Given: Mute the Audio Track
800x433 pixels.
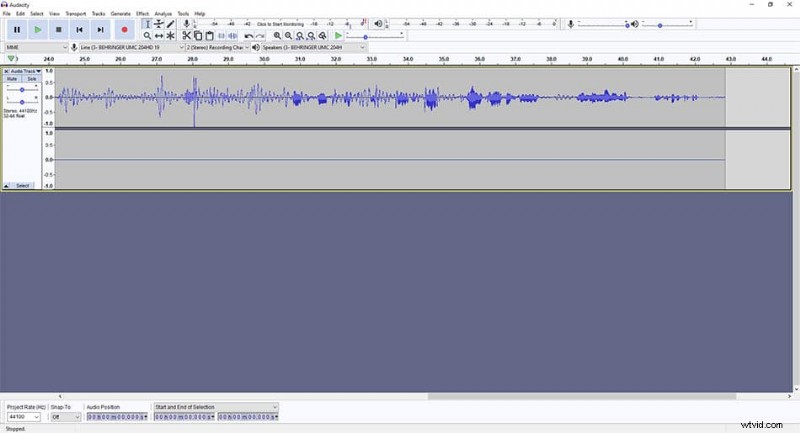Looking at the screenshot, I should point(12,79).
